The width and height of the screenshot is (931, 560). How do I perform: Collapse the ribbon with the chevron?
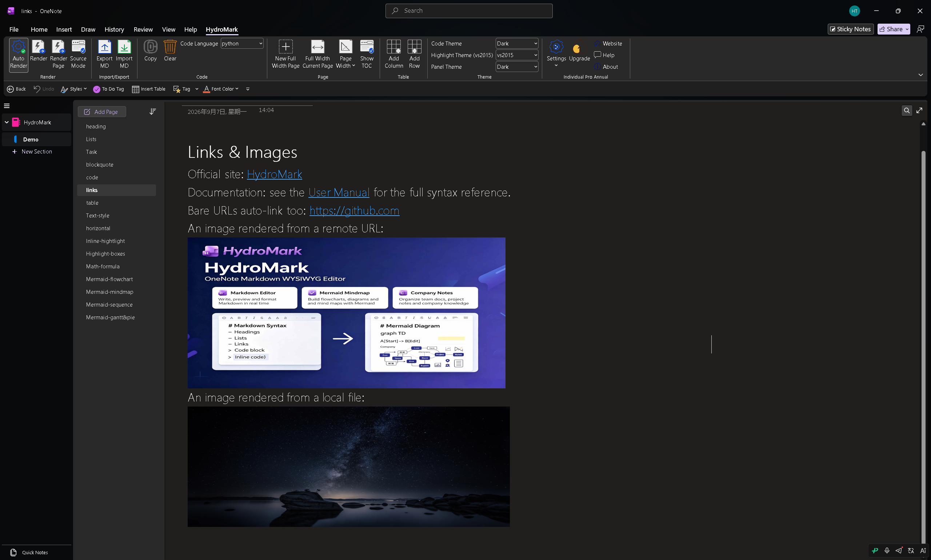921,75
